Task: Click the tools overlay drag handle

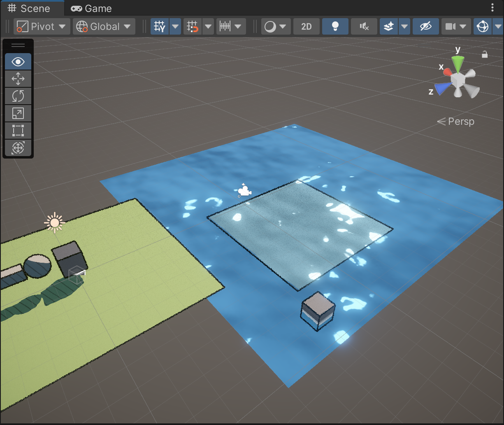Action: 18,45
